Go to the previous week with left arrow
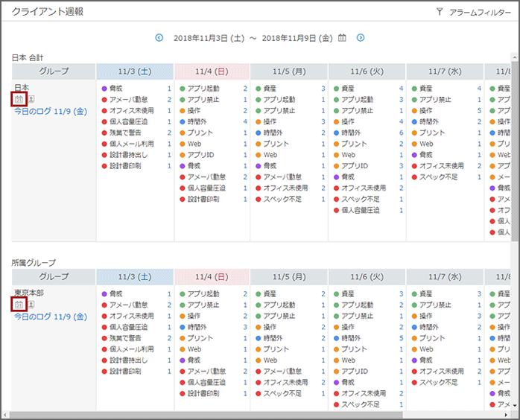This screenshot has width=520, height=420. click(159, 38)
